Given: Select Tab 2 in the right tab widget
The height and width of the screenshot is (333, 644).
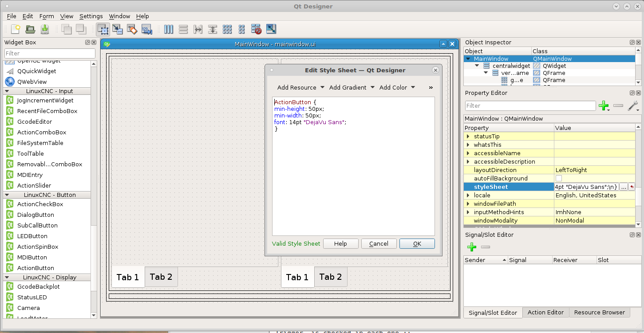Looking at the screenshot, I should point(331,277).
